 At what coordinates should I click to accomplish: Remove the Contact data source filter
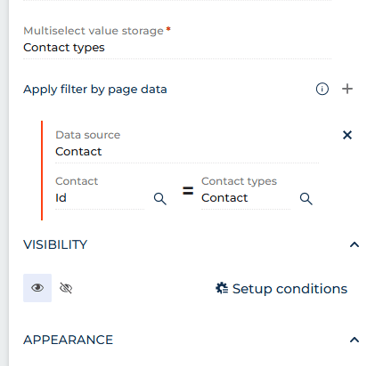(x=347, y=135)
